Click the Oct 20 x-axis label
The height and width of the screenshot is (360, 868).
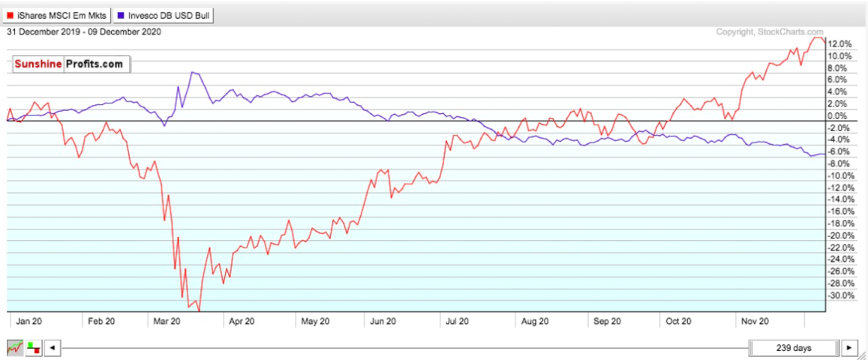coord(679,321)
